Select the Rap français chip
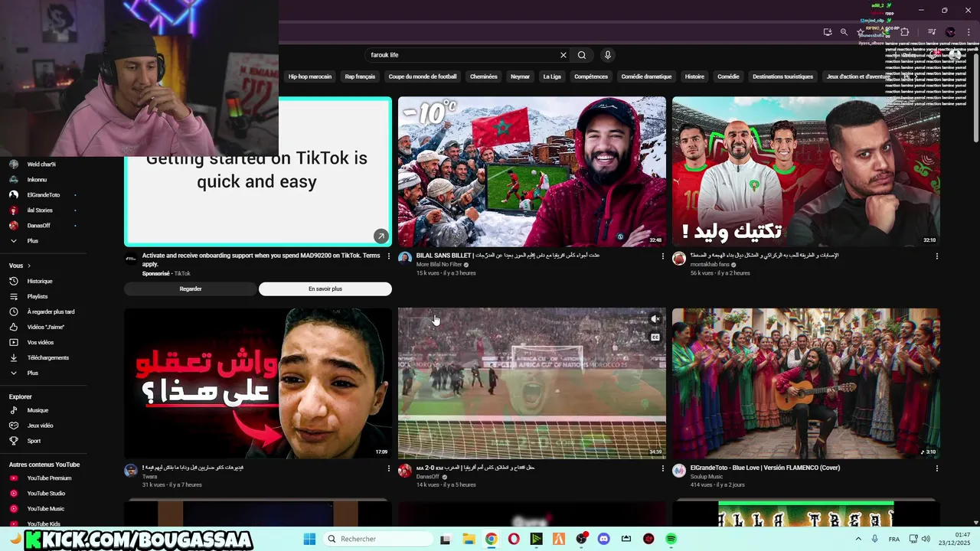 pos(360,77)
